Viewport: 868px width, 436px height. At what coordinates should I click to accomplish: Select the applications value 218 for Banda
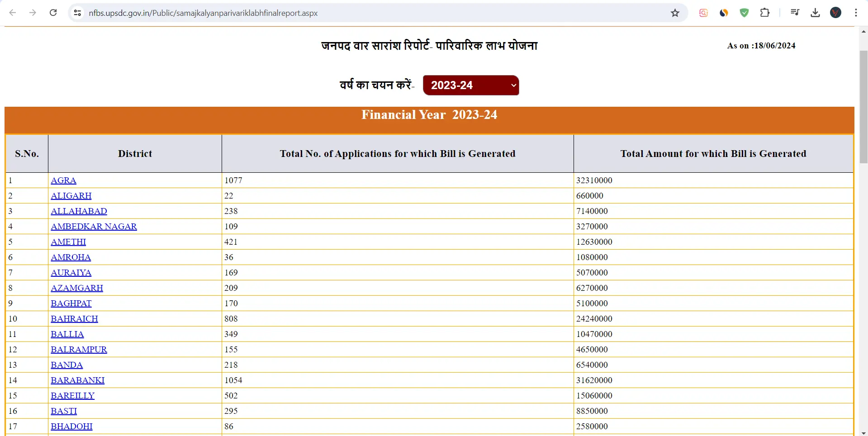(x=231, y=365)
